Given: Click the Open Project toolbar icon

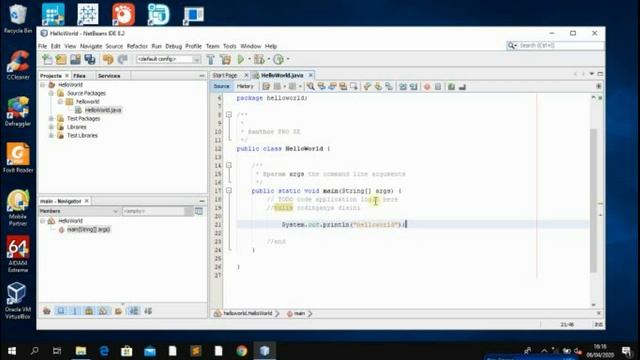Looking at the screenshot, I should (x=76, y=60).
